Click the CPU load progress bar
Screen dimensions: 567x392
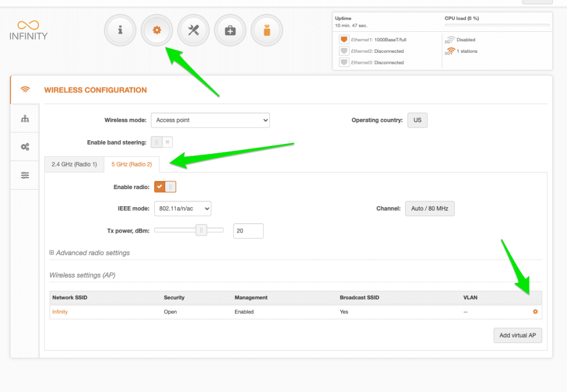click(497, 25)
